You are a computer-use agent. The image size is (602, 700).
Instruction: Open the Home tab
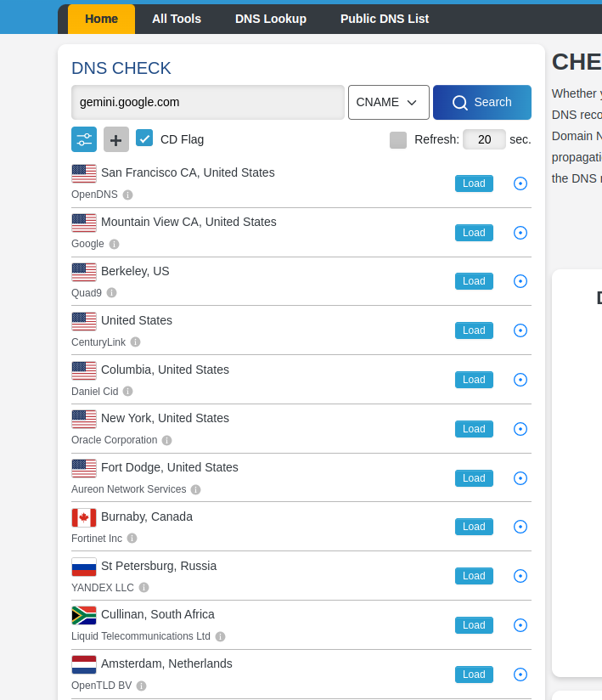(101, 19)
